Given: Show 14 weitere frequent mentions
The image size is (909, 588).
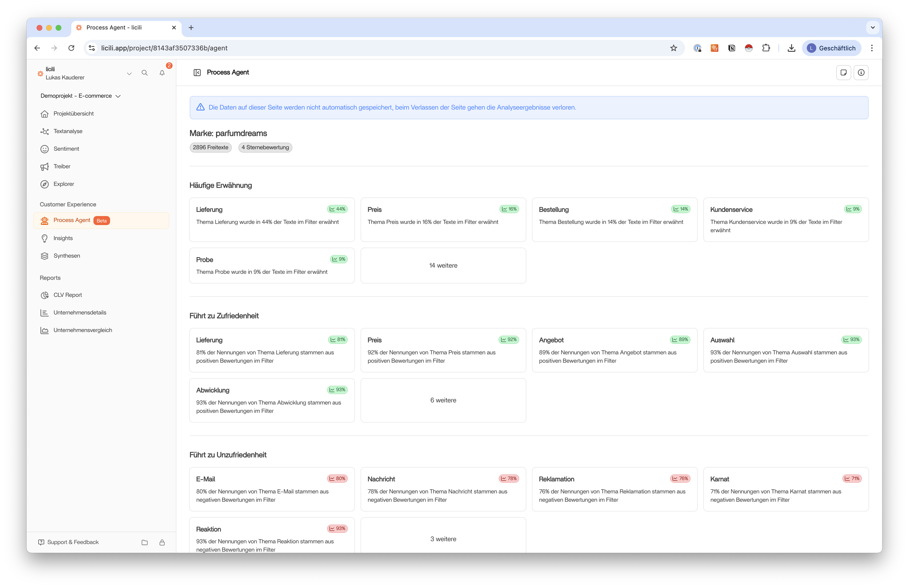Looking at the screenshot, I should (443, 265).
